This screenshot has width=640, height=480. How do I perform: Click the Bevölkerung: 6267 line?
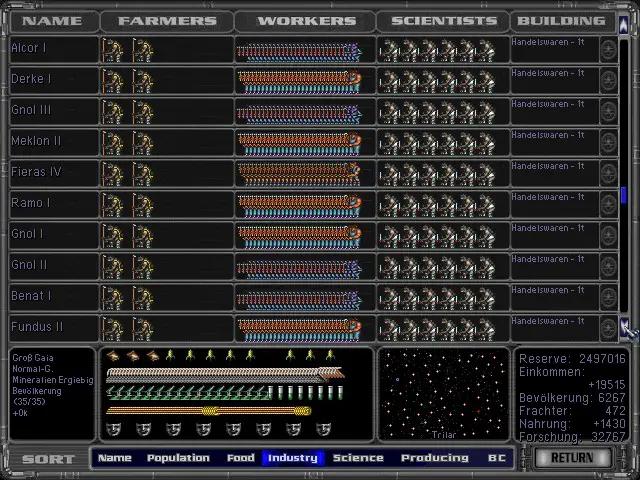pyautogui.click(x=572, y=398)
